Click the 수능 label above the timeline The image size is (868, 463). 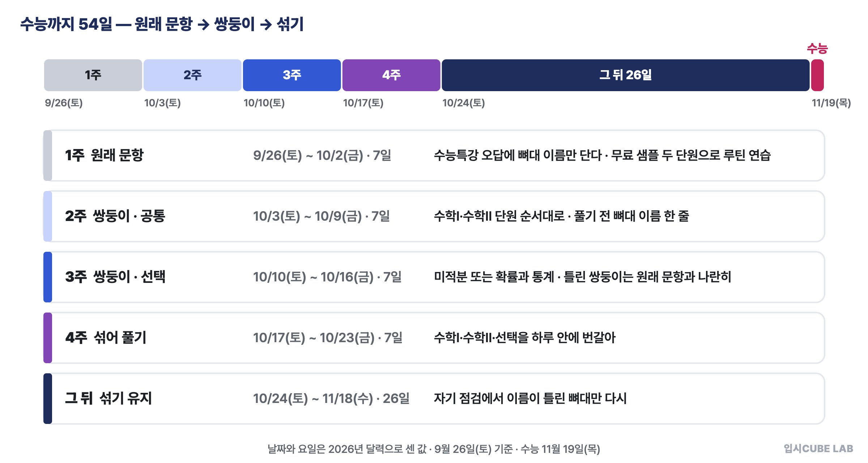pos(817,48)
